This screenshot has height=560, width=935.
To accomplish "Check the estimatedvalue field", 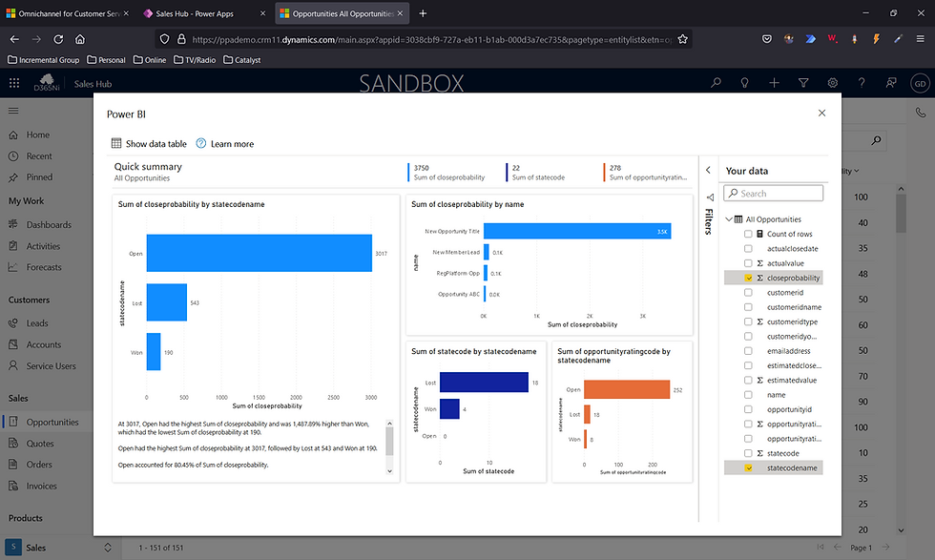I will tap(748, 380).
